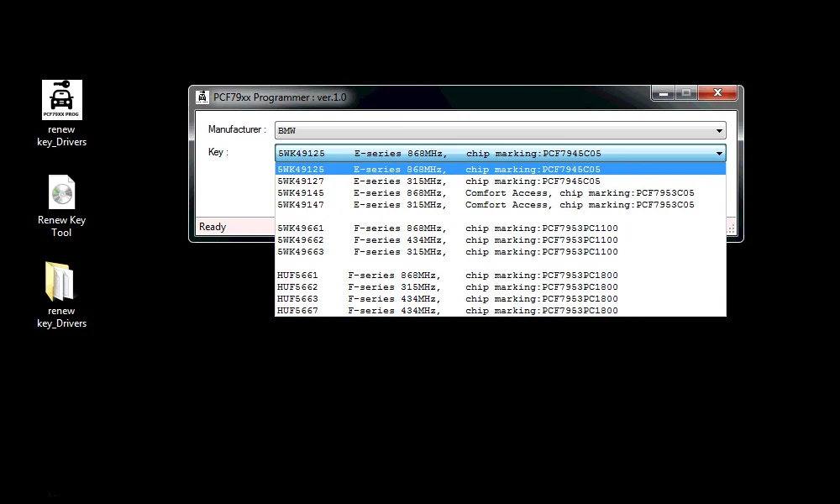Select 5WK49662 F-series 434MHz entry
The image size is (840, 504).
pyautogui.click(x=501, y=240)
